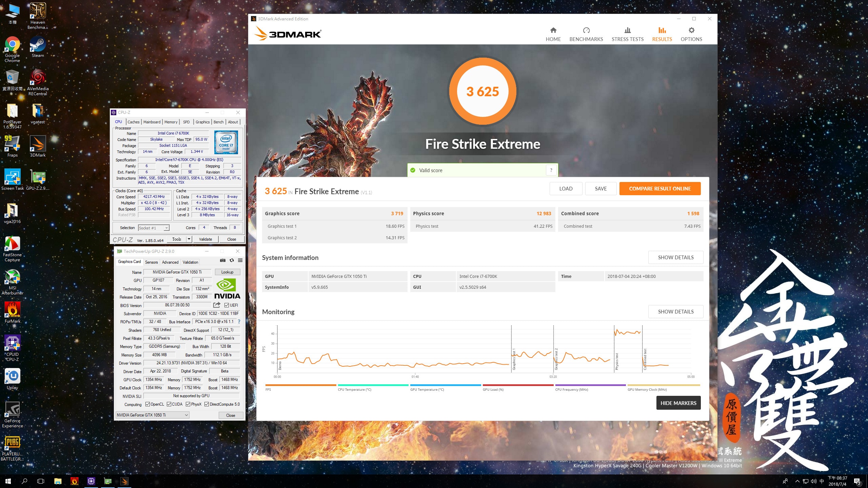Click HIDE MARKERS on monitoring chart

[678, 403]
